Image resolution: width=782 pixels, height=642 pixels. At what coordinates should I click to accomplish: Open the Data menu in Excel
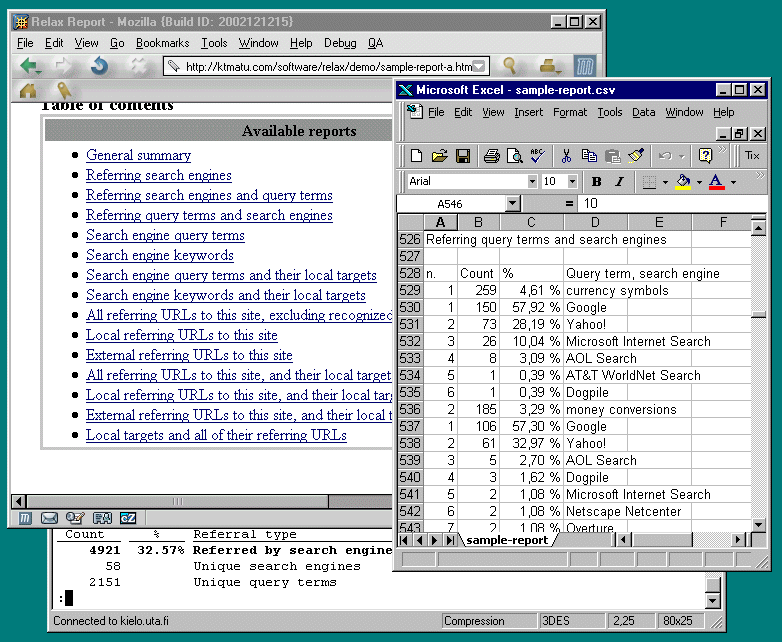643,112
